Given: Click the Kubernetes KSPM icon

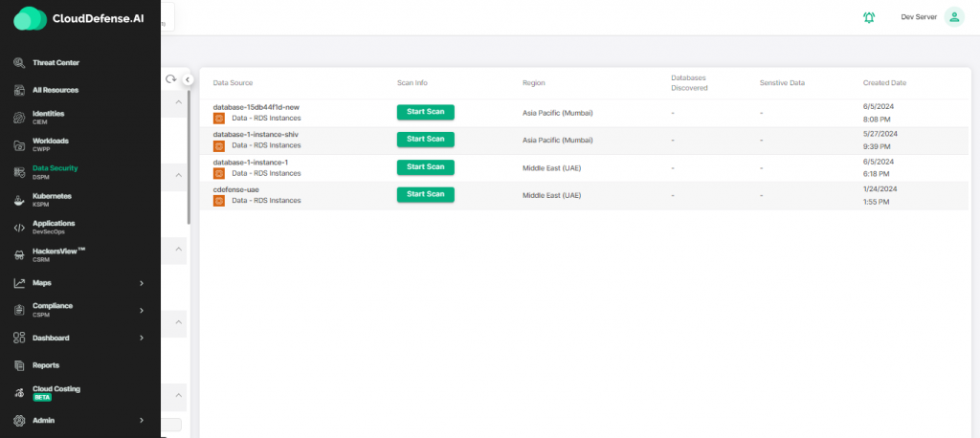Looking at the screenshot, I should pyautogui.click(x=19, y=200).
